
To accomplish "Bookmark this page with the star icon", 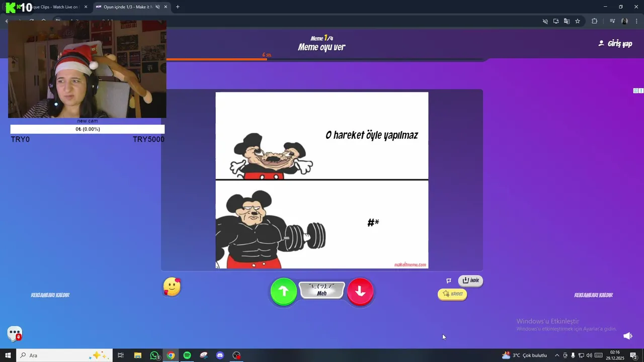I will [578, 21].
